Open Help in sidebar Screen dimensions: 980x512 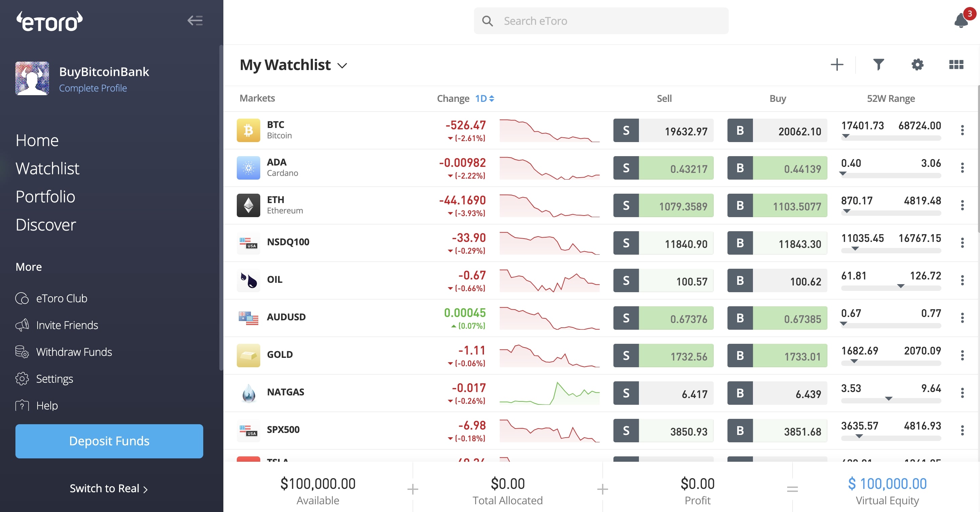(x=37, y=405)
